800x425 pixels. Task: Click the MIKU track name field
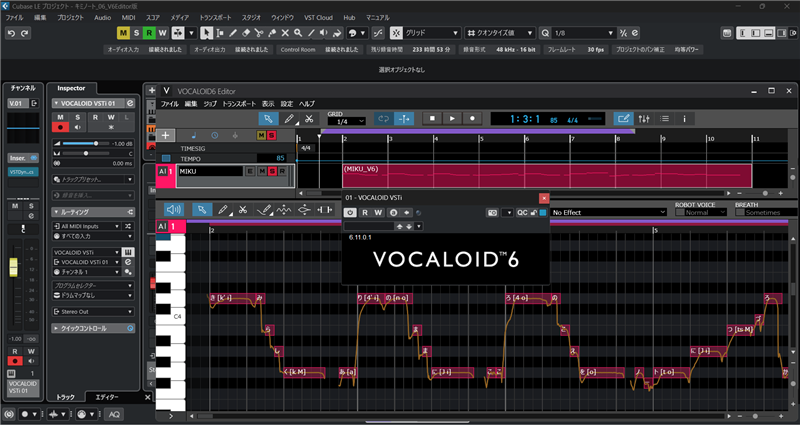(x=210, y=171)
